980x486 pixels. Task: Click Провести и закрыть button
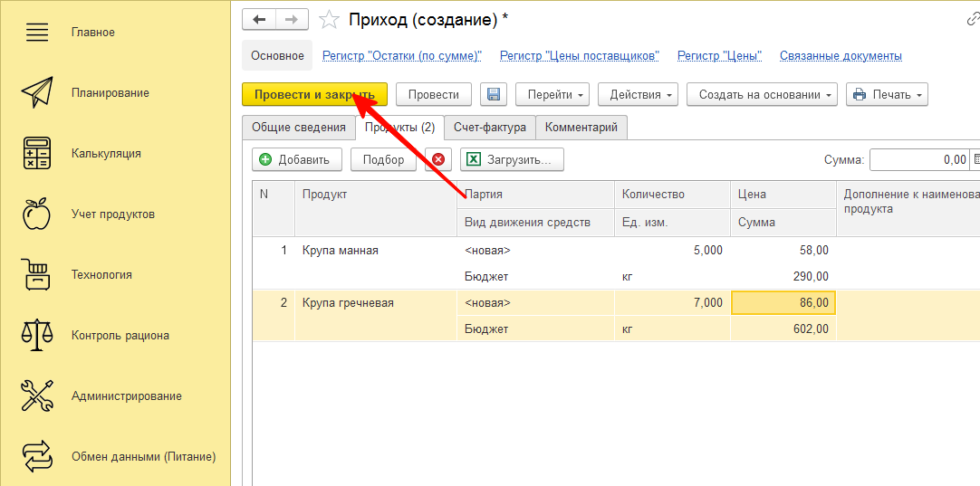click(314, 95)
